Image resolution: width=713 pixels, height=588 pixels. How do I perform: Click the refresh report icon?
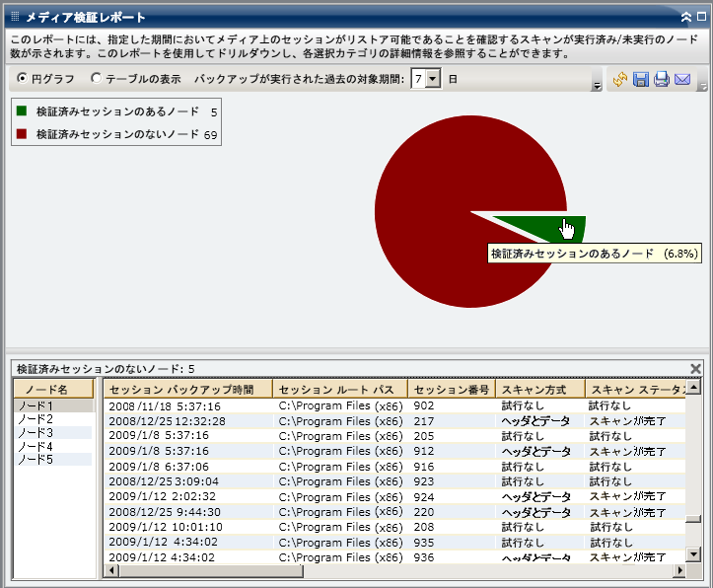click(x=620, y=79)
